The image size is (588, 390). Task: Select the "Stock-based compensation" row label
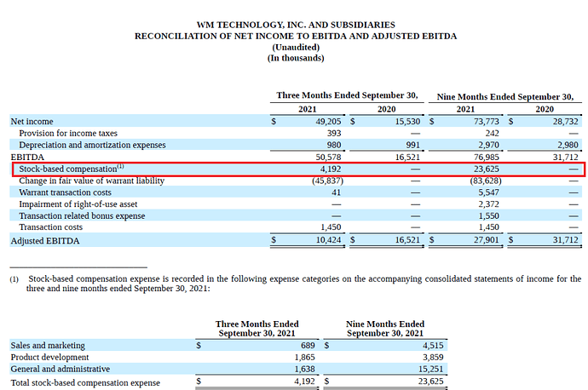point(72,169)
